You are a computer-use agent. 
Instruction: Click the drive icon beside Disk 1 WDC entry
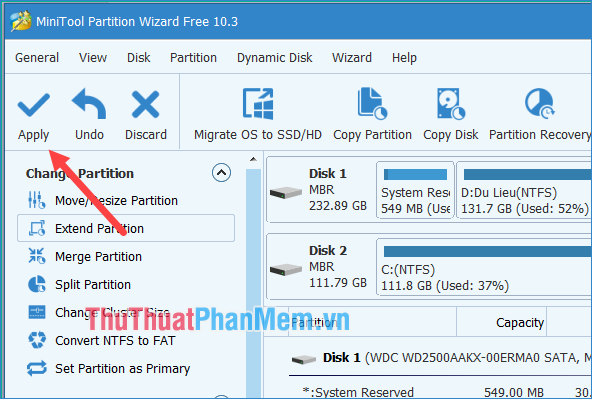(x=304, y=359)
